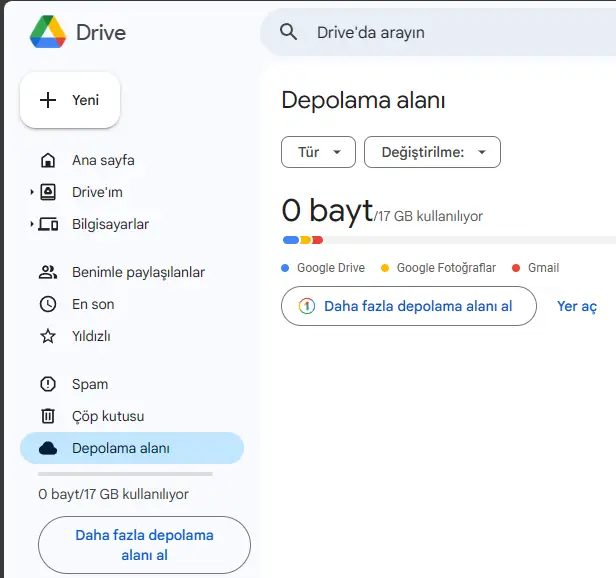This screenshot has width=616, height=578.
Task: Open the Değiştirilme filter dropdown
Action: pyautogui.click(x=432, y=152)
